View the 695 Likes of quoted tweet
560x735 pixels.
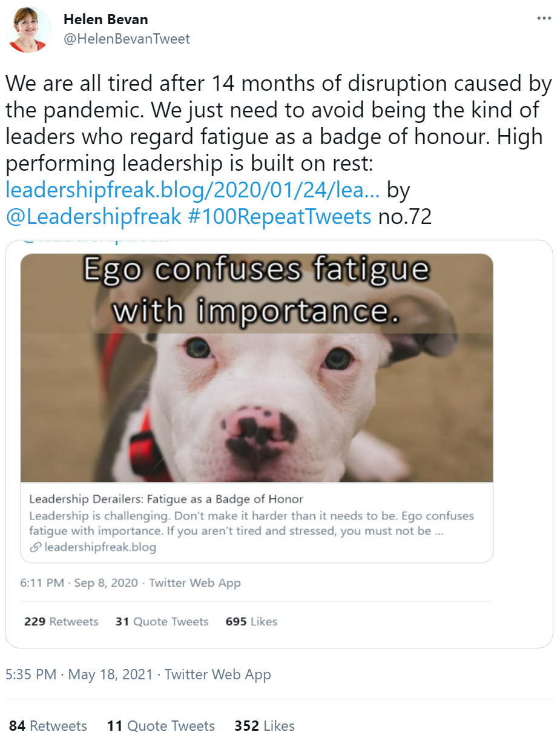pos(251,622)
